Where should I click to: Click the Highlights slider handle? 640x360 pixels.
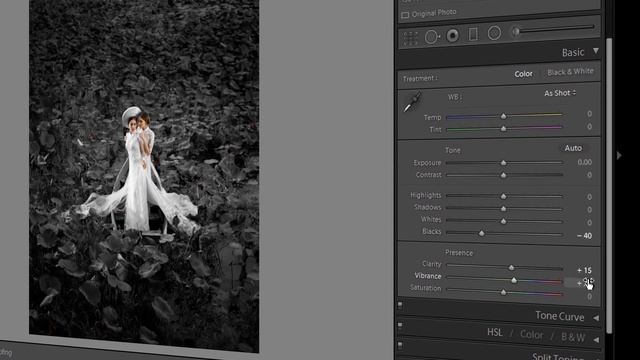click(503, 196)
